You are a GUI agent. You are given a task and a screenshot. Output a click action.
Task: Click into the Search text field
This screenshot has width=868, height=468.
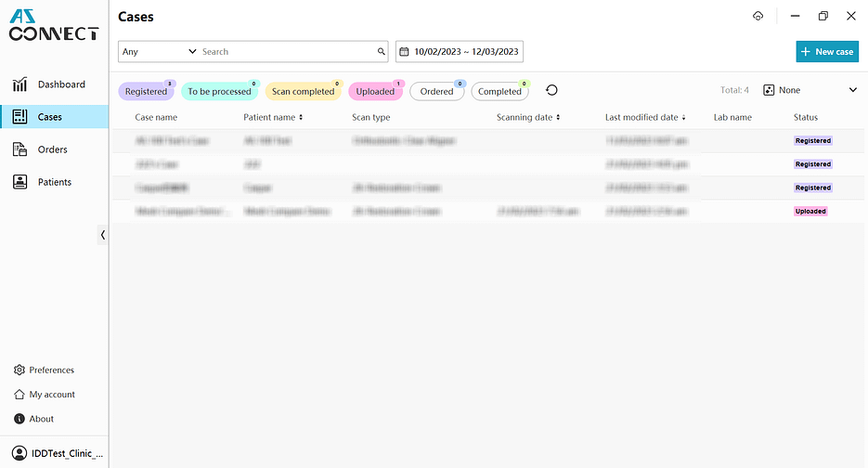pos(288,52)
